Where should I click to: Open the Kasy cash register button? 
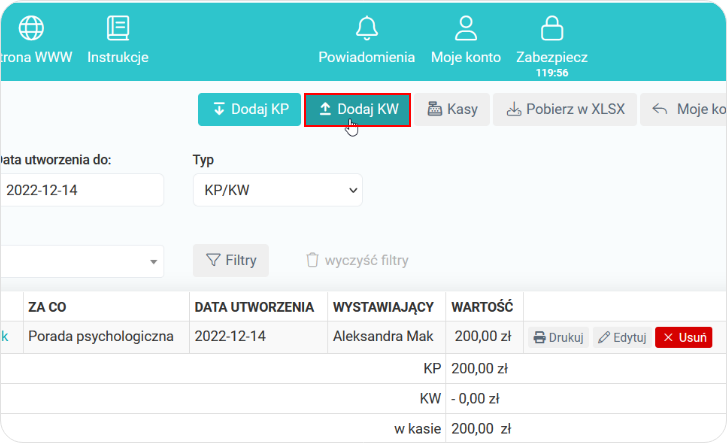click(452, 109)
